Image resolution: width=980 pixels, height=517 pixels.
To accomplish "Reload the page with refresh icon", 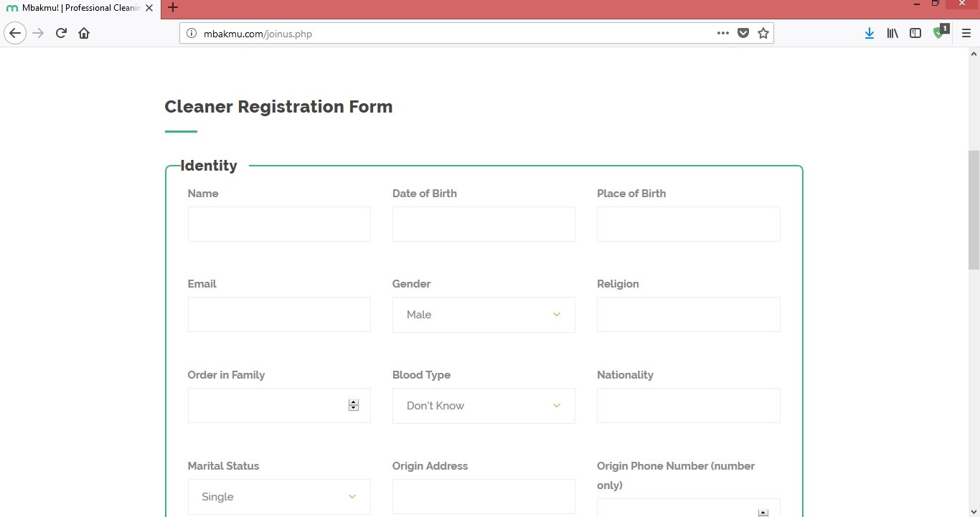I will click(x=61, y=33).
